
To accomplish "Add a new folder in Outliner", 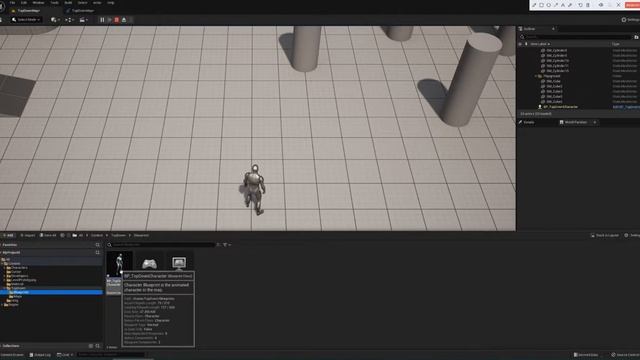I will tap(636, 37).
